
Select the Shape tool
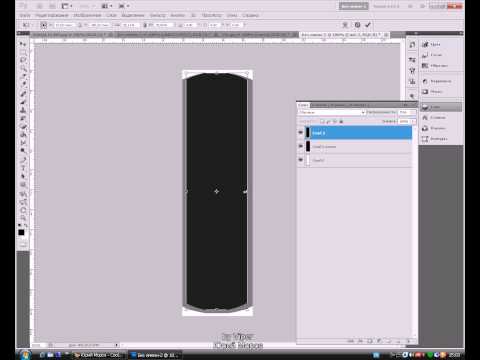click(23, 185)
